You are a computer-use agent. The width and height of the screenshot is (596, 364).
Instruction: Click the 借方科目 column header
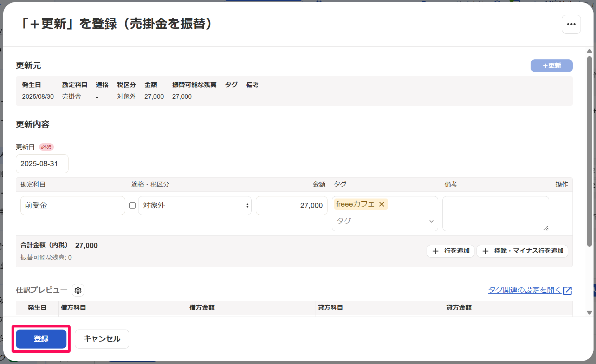(73, 308)
